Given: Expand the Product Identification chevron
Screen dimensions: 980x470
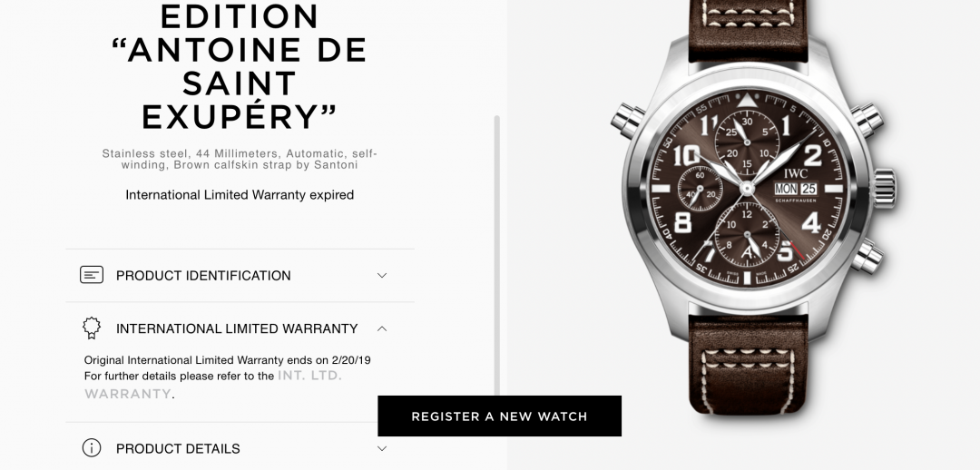Looking at the screenshot, I should (382, 275).
